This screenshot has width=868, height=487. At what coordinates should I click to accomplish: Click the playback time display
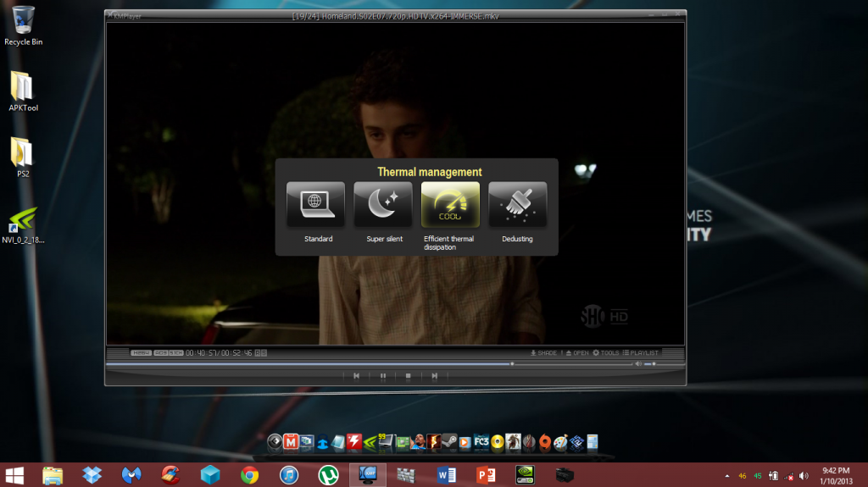(219, 352)
